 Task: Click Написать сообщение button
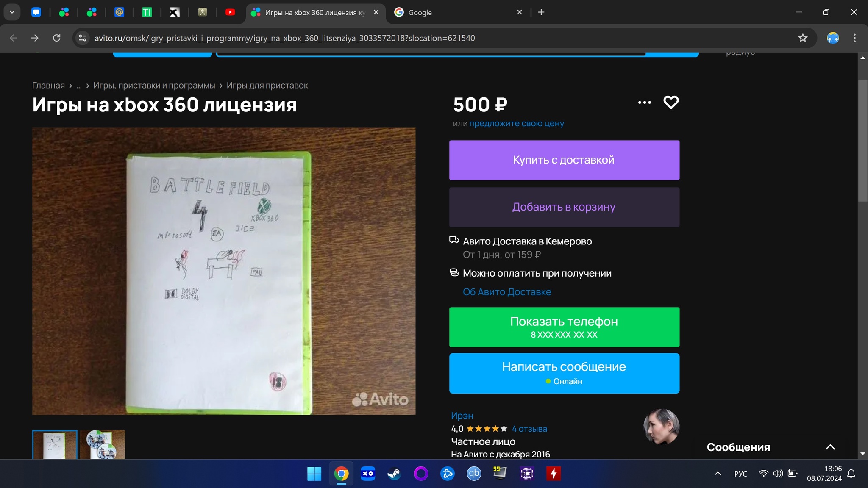tap(564, 373)
